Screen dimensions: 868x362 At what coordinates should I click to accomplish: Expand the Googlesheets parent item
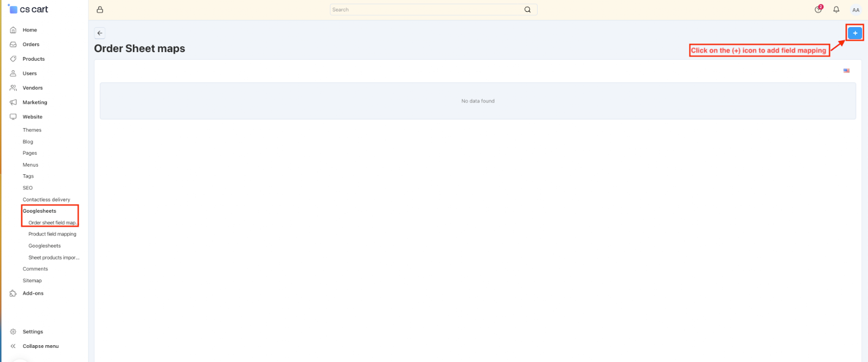tap(39, 211)
